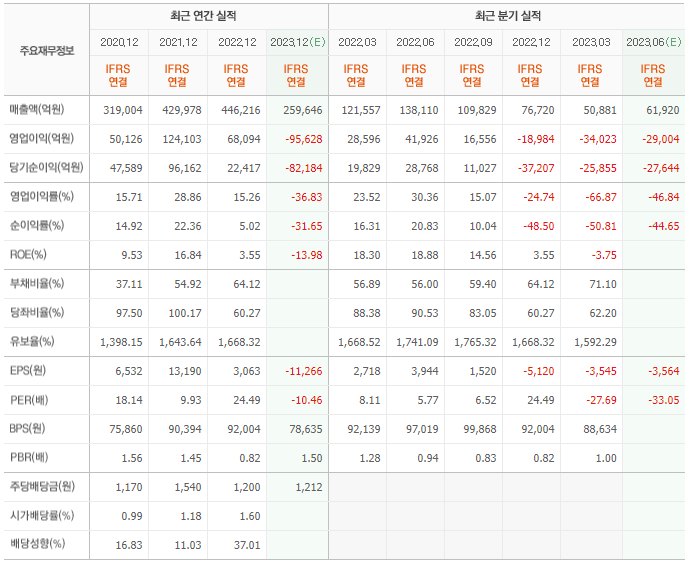This screenshot has height=563, width=690.
Task: Click the 'EPS(원)' row label
Action: [28, 371]
